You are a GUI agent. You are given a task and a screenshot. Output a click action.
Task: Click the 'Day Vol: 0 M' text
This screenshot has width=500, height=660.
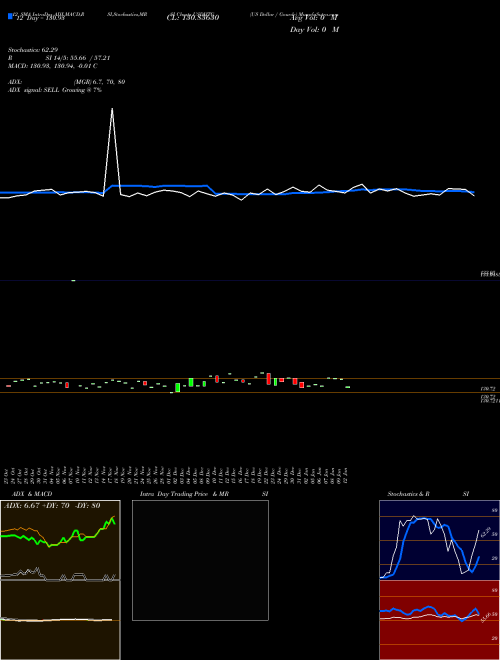(314, 30)
